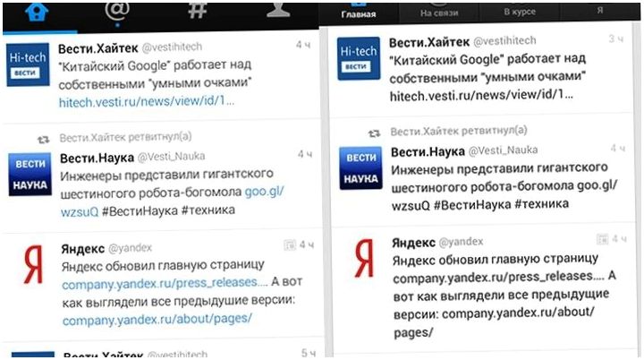Tap "Инженеры представили гигантского" text on right
644x360 pixels.
click(x=499, y=169)
